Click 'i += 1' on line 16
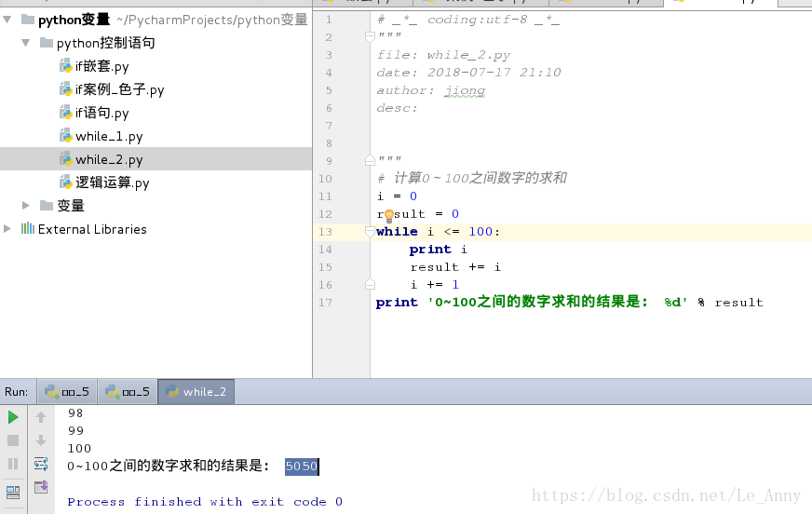The image size is (812, 514). [x=435, y=285]
